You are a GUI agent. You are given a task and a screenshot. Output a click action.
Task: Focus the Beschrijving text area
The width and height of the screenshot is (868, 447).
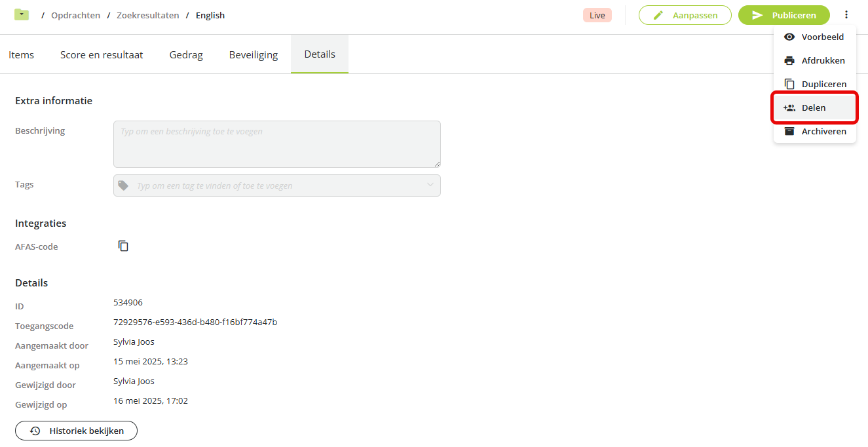tap(277, 144)
